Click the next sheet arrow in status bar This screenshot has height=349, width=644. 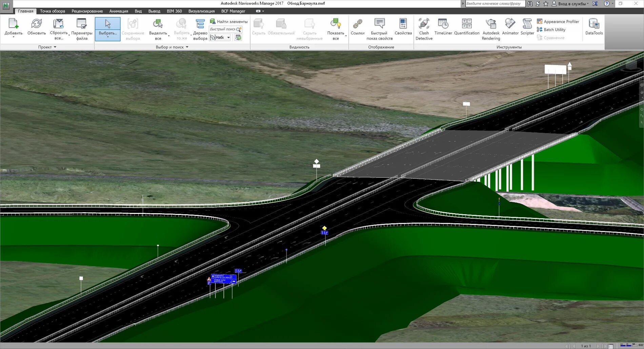(598, 346)
